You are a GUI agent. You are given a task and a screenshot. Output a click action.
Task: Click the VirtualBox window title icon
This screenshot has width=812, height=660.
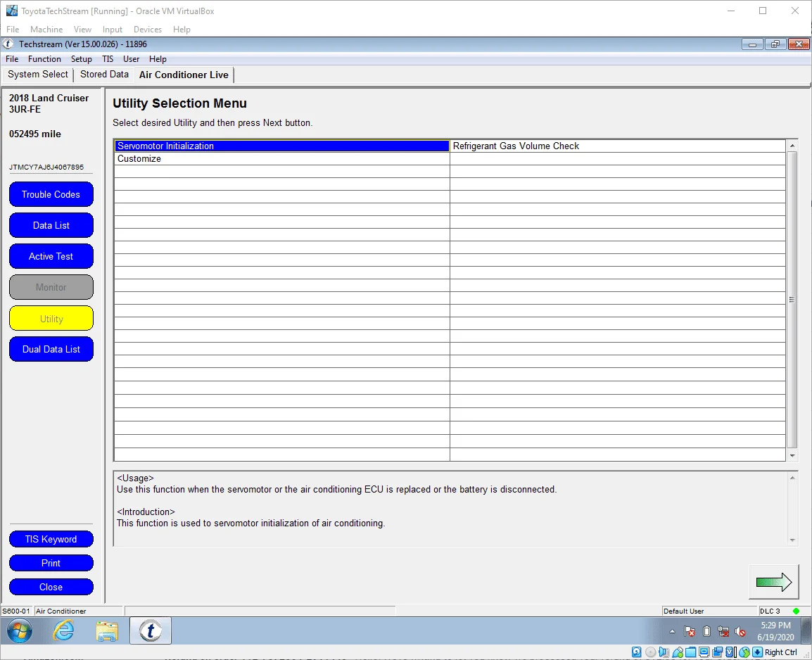(11, 11)
